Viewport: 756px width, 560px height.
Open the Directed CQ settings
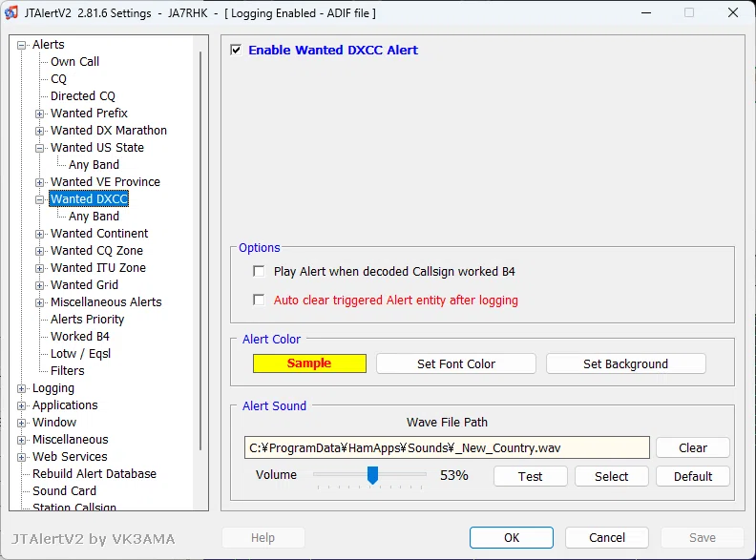tap(83, 96)
